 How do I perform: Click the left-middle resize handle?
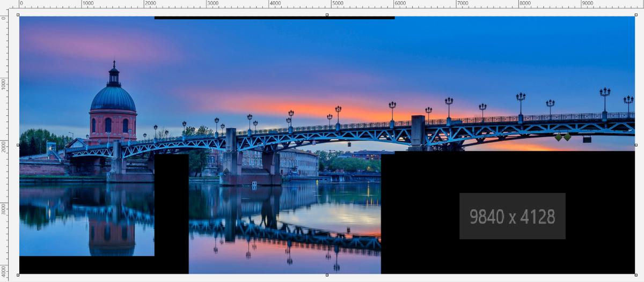(18, 145)
